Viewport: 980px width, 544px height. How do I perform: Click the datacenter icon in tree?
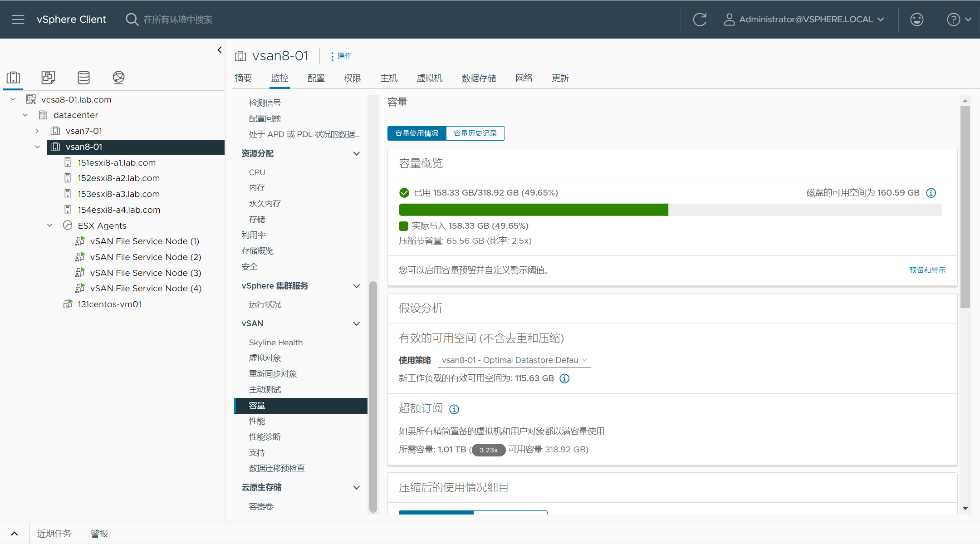(x=43, y=115)
